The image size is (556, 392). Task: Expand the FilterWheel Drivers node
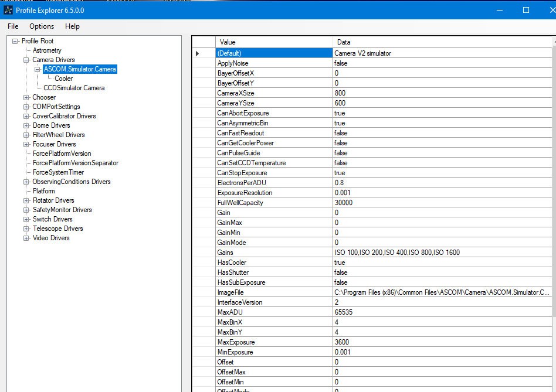tap(26, 135)
